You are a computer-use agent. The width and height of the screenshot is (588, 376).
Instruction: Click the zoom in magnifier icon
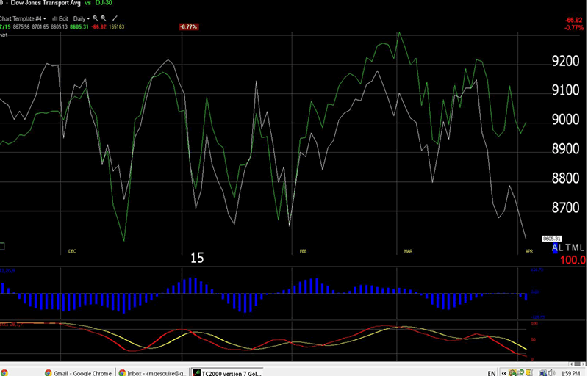[96, 18]
